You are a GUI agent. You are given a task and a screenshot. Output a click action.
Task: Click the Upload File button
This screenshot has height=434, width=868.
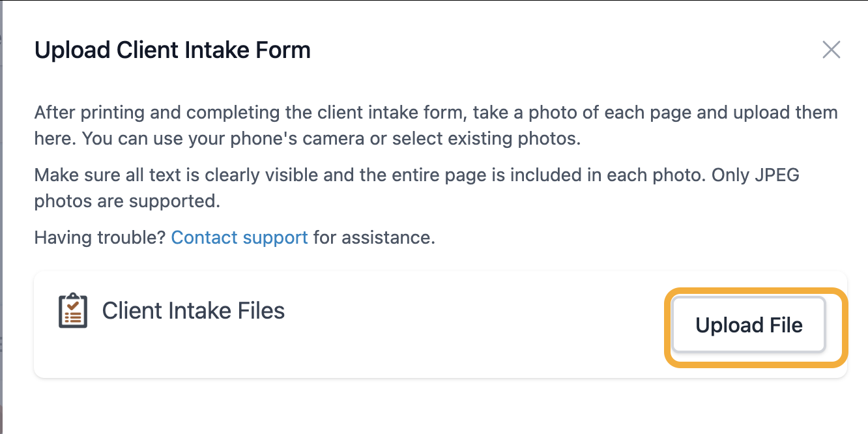(749, 325)
